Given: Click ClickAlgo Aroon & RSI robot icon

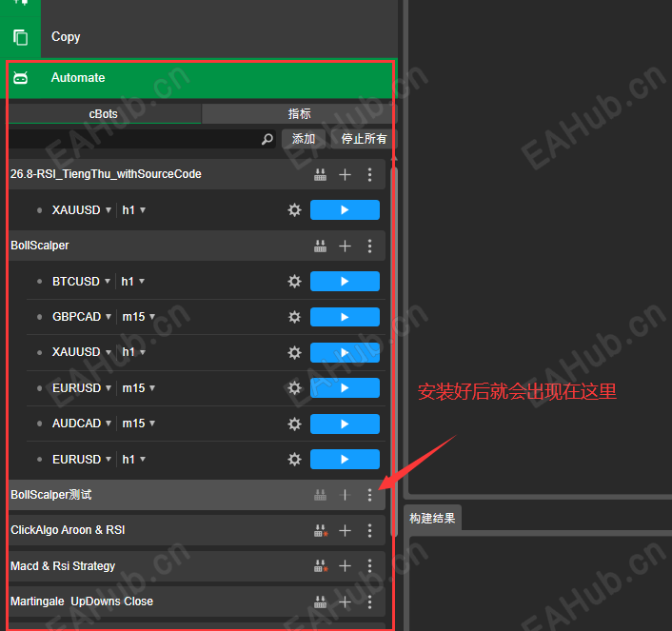Looking at the screenshot, I should coord(321,531).
